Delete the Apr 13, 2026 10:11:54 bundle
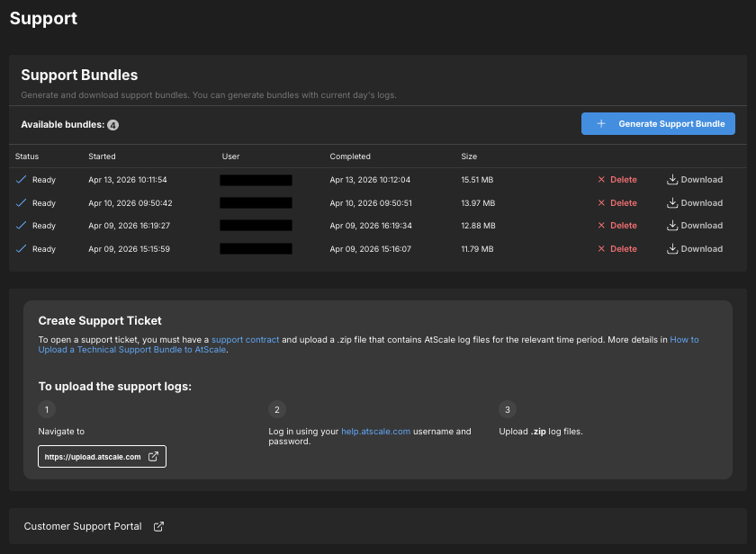The image size is (756, 554). pos(617,180)
